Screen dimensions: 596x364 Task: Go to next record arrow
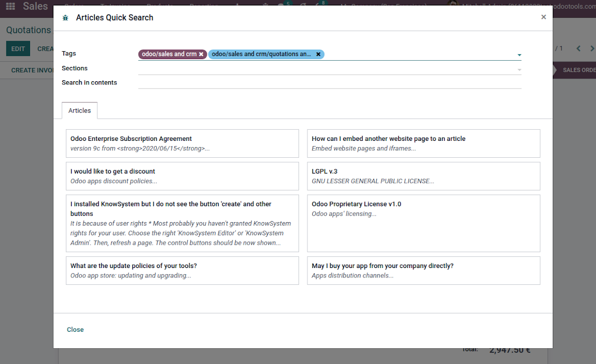592,49
